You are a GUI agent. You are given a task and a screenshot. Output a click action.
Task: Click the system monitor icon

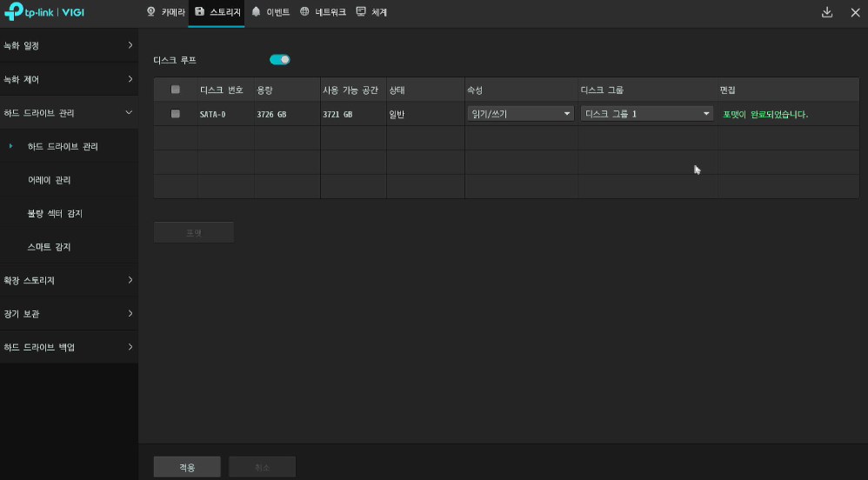pos(361,12)
